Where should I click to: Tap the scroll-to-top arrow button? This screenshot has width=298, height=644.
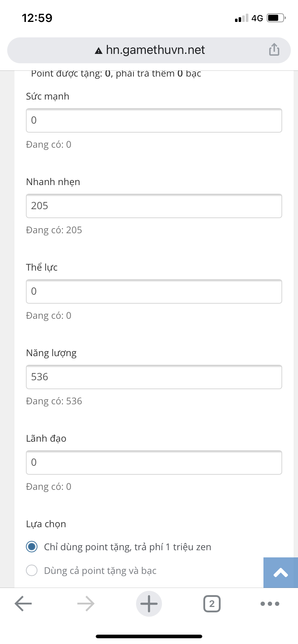click(x=281, y=572)
